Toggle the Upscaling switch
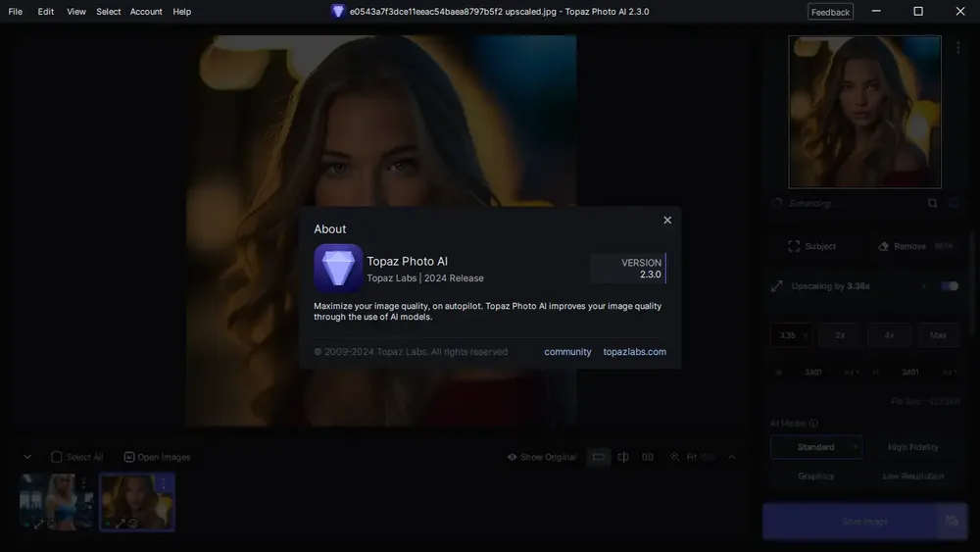The image size is (980, 552). point(950,285)
